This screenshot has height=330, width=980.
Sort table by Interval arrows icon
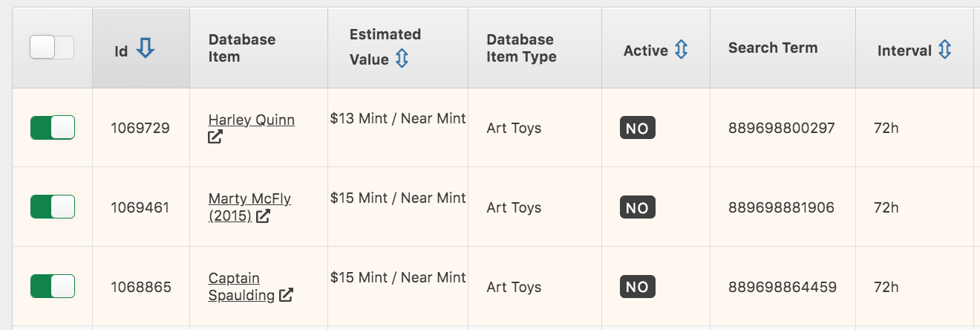[x=944, y=50]
